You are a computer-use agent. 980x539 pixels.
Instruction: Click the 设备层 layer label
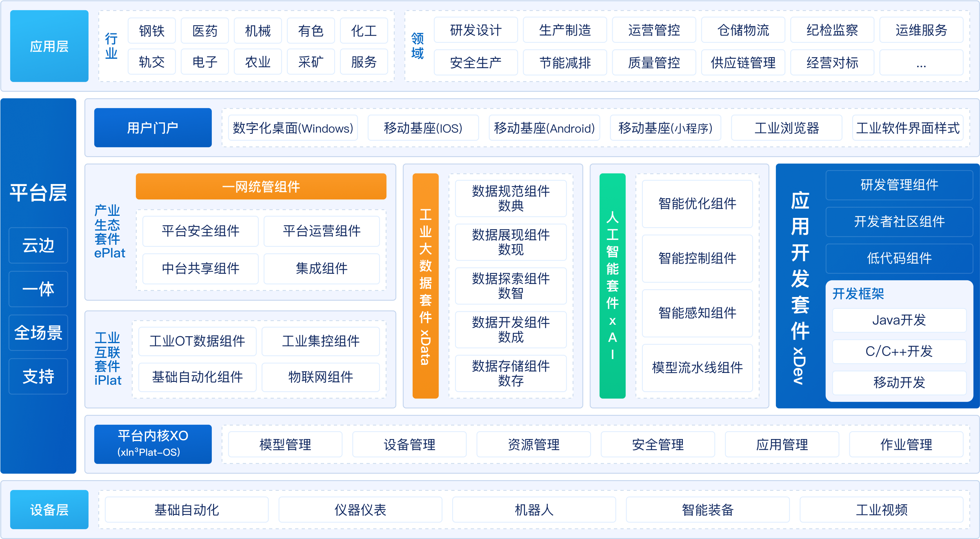click(x=49, y=509)
